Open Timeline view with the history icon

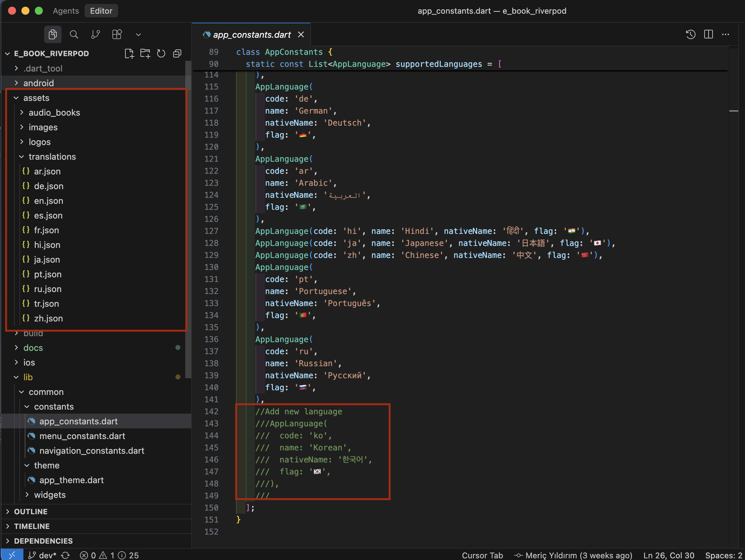click(690, 34)
